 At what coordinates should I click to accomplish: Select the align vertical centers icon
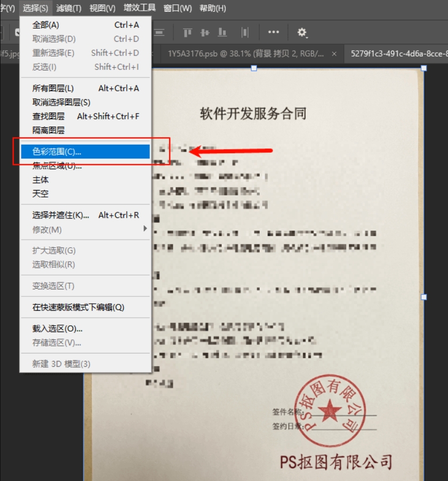point(205,33)
